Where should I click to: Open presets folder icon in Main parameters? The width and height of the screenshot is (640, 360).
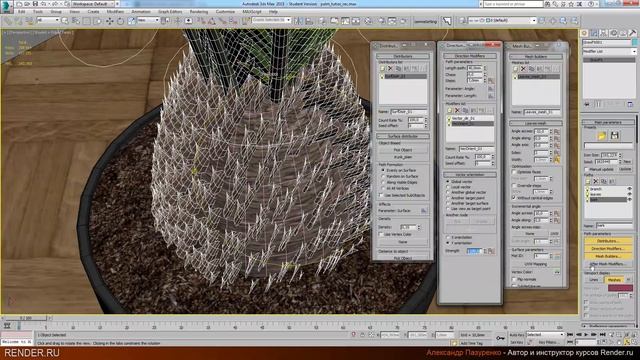tap(602, 136)
